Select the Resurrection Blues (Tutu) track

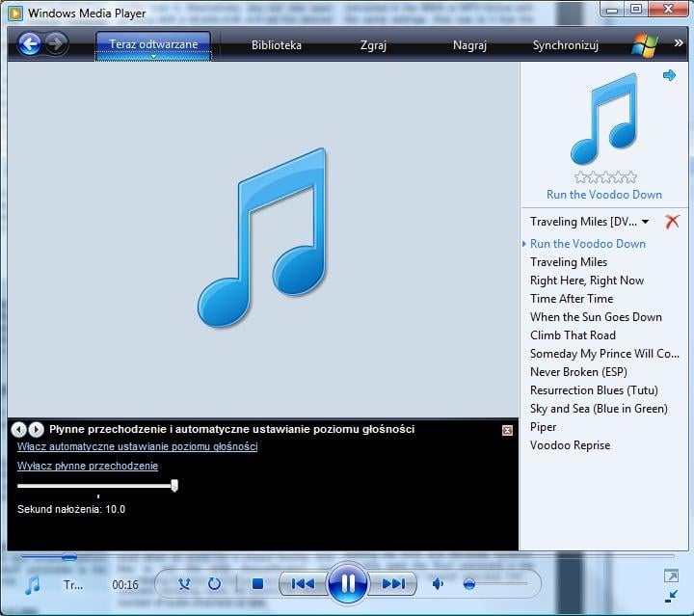(x=594, y=390)
